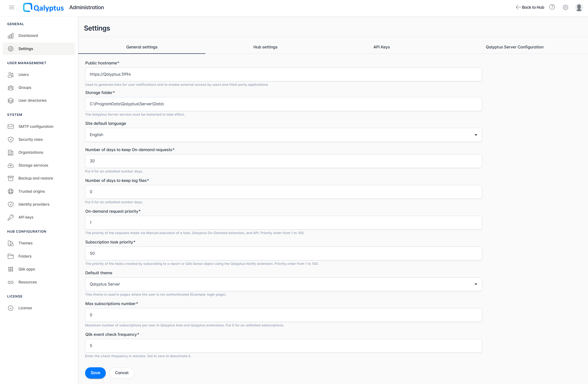The image size is (588, 384).
Task: Collapse the sidebar using the hamburger menu
Action: click(11, 8)
